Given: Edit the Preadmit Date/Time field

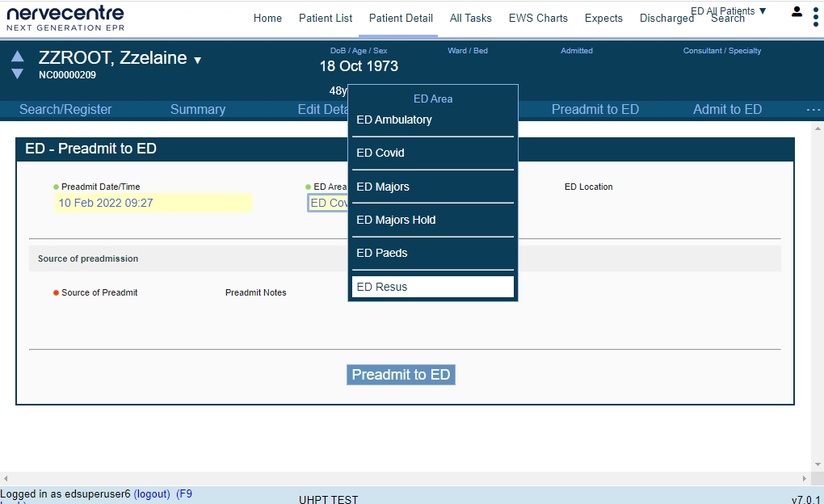Looking at the screenshot, I should click(153, 203).
